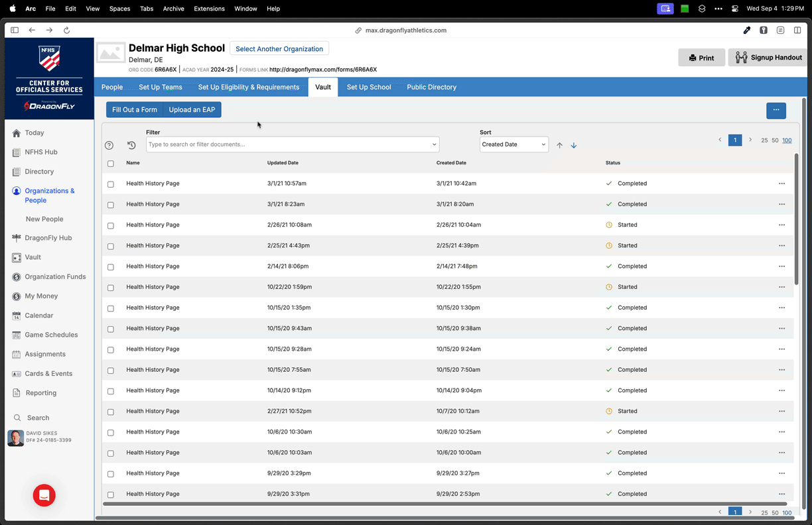Click Select Another Organization button
Screen dimensions: 812x525
(x=279, y=49)
